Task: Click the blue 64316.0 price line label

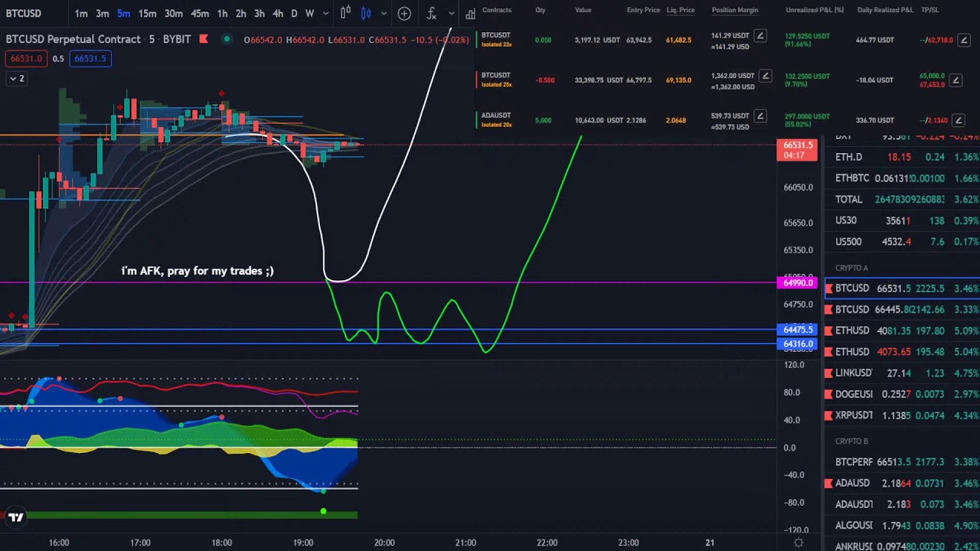Action: coord(797,344)
